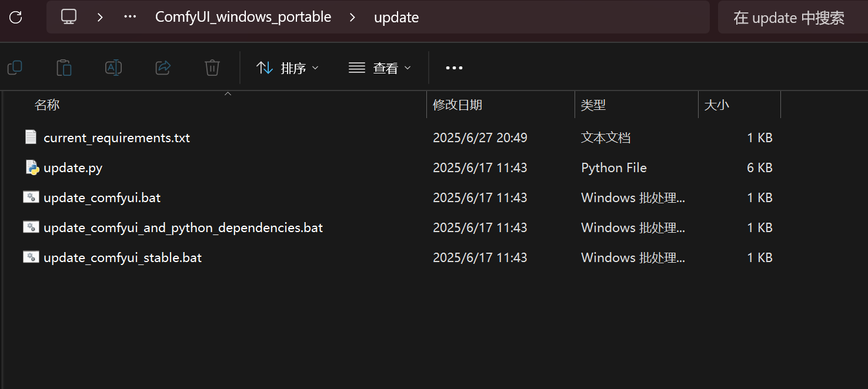Select the update_comfyui_stable.bat file
868x389 pixels.
click(122, 257)
